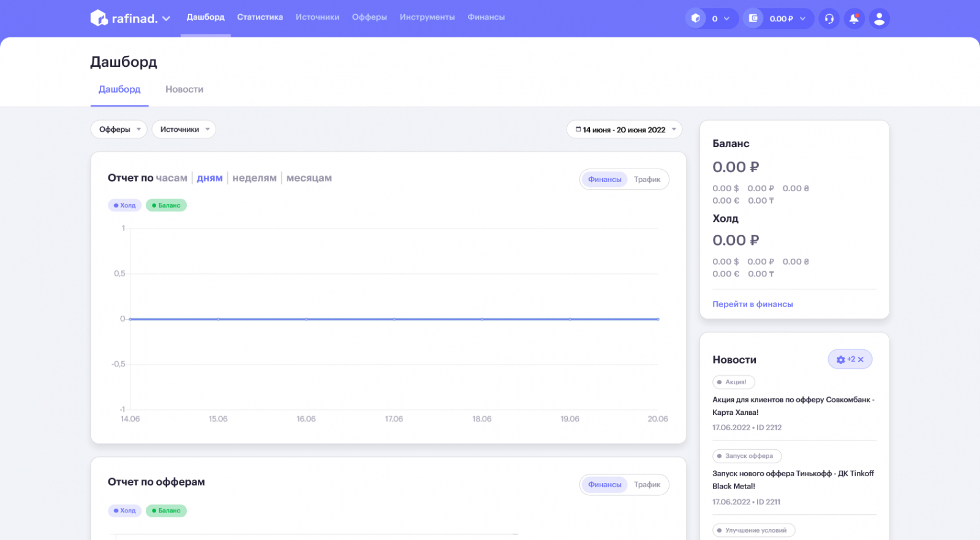Toggle the Холд series in hourly chart

click(x=125, y=205)
